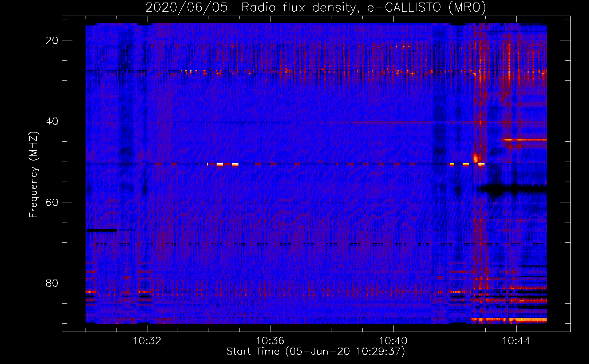Click the "Start Time (05-Jun-20 10:29:37)" label
Image resolution: width=589 pixels, height=364 pixels.
click(316, 352)
